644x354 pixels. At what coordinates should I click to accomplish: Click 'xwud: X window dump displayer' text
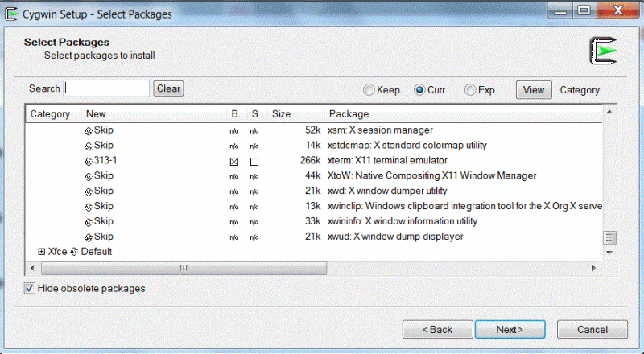click(x=395, y=237)
